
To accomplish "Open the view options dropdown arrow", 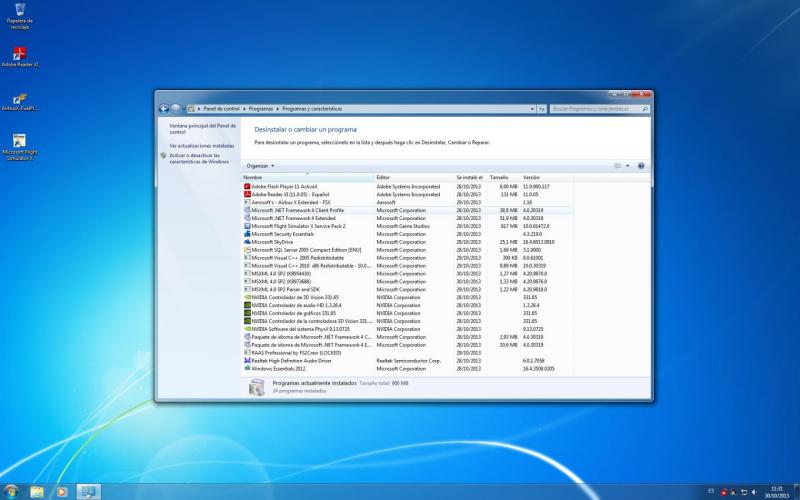I will click(628, 166).
